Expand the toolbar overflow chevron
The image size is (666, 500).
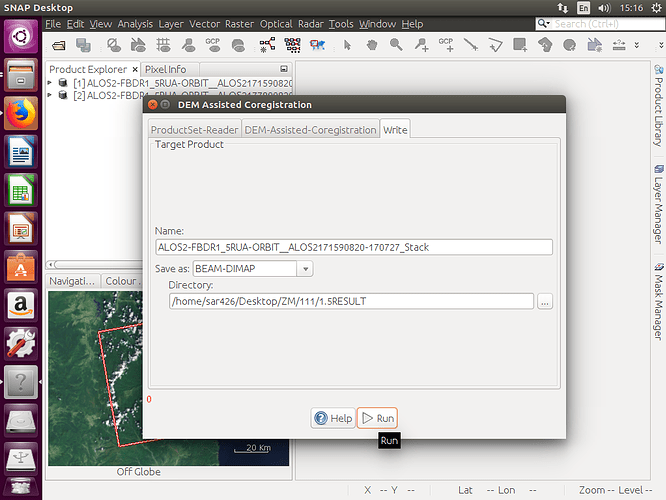tap(636, 45)
